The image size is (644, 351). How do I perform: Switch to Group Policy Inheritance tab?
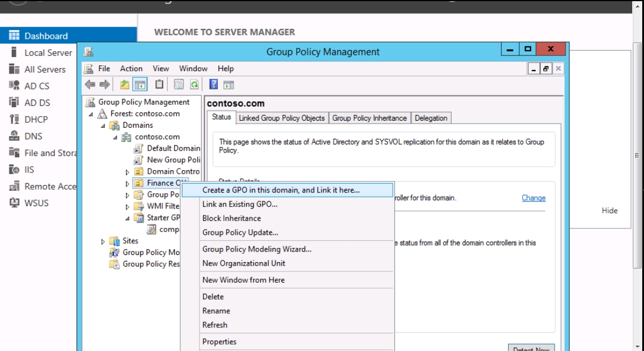pyautogui.click(x=369, y=118)
